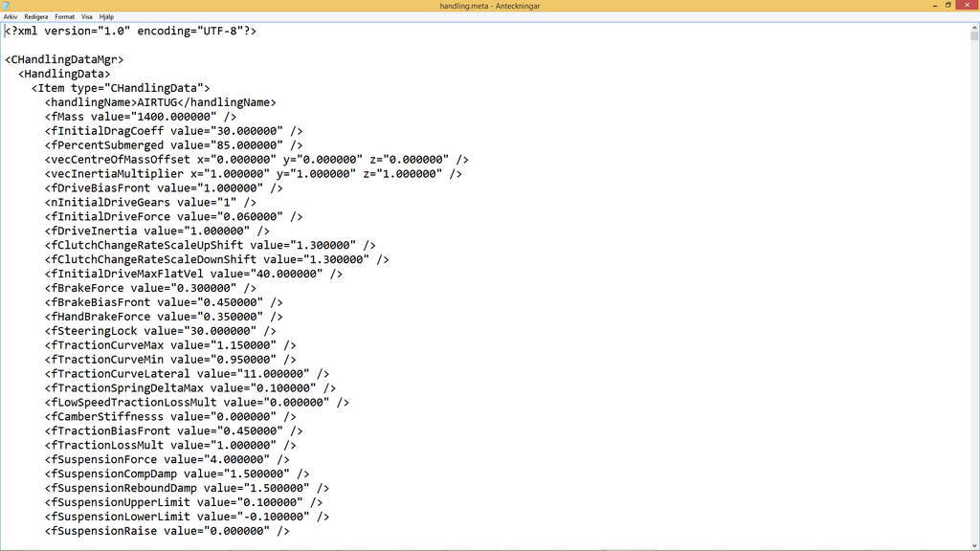Click the fCamberStiffnesss line
Viewport: 980px width, 551px height.
[170, 417]
